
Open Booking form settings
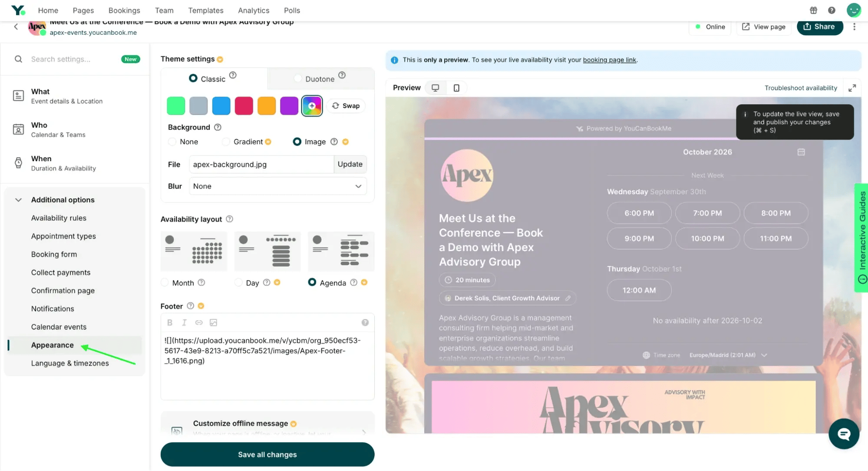(x=54, y=254)
